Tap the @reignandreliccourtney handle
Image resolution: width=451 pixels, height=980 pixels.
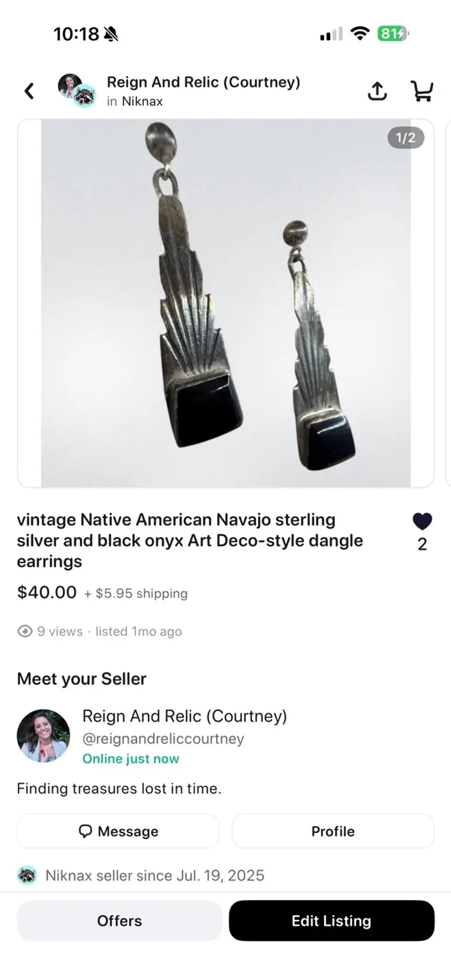(163, 739)
